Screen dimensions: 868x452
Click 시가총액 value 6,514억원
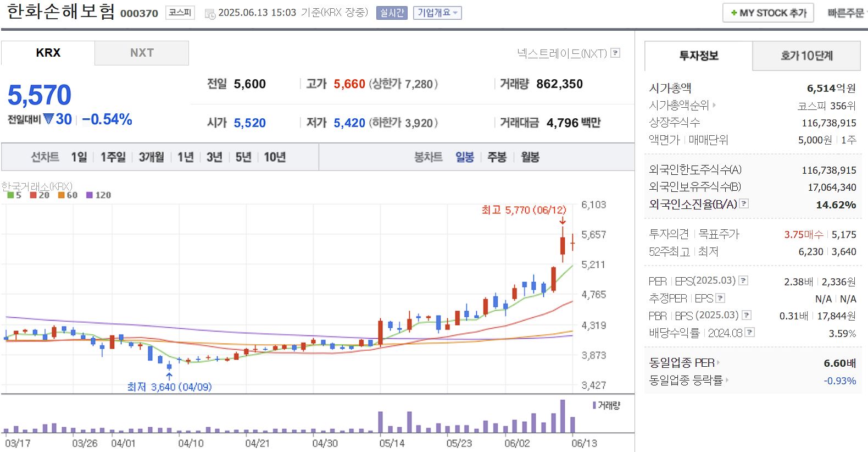(x=831, y=88)
